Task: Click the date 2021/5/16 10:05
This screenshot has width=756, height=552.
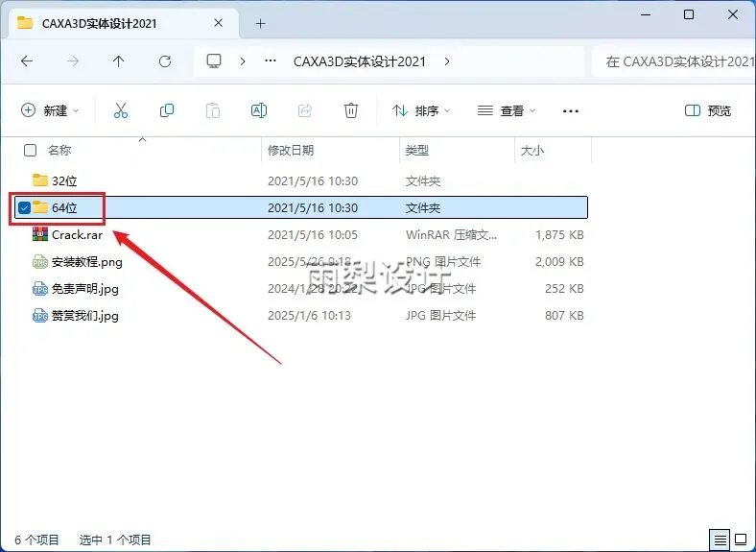Action: 313,235
